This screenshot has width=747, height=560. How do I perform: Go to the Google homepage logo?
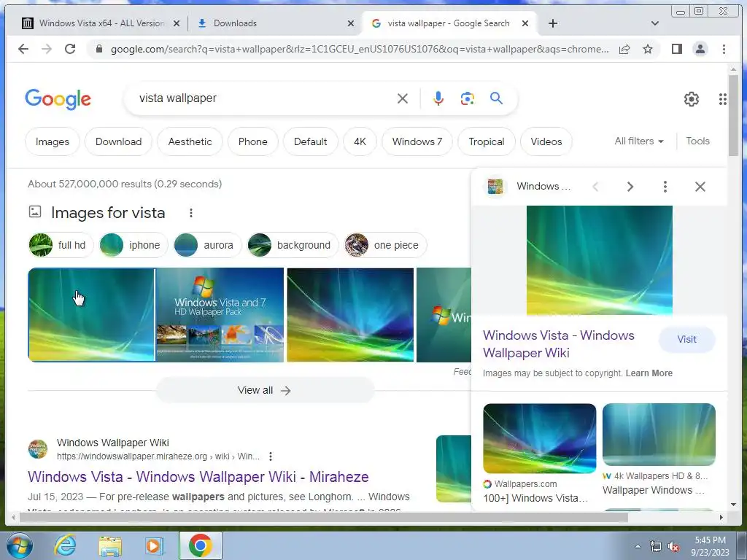[x=58, y=99]
